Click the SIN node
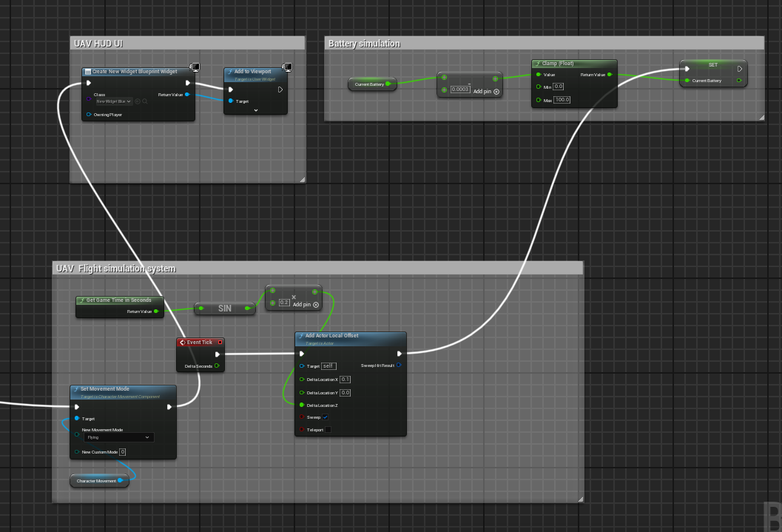 [x=225, y=309]
